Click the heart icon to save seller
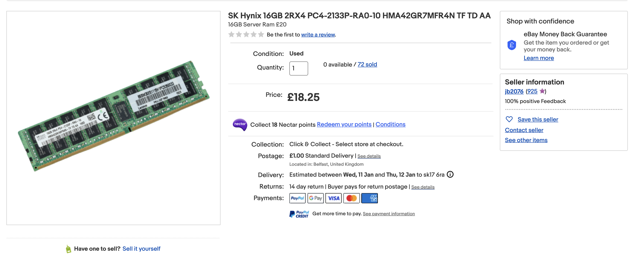 [509, 119]
